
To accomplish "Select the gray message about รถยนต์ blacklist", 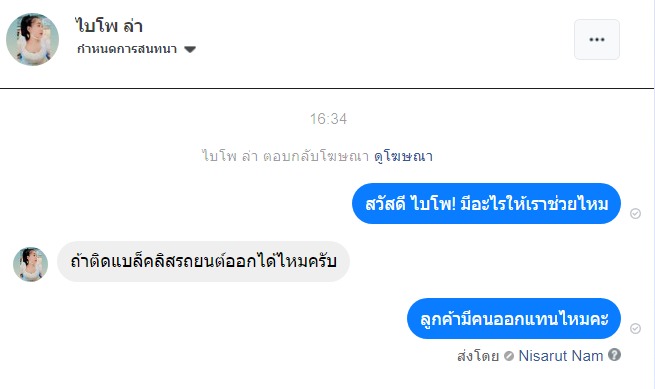I will (x=203, y=262).
